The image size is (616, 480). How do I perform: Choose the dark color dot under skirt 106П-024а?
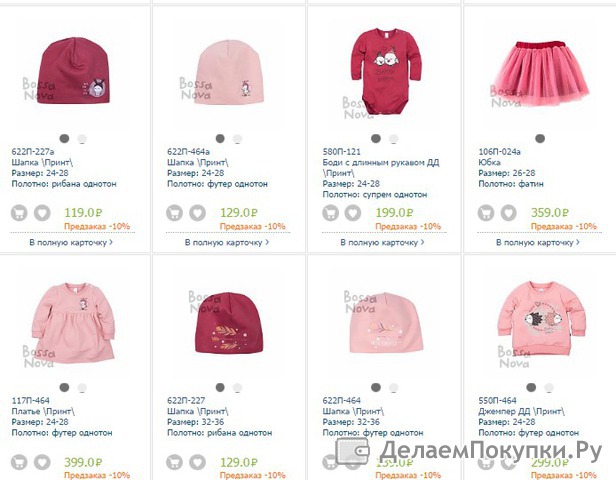click(540, 138)
